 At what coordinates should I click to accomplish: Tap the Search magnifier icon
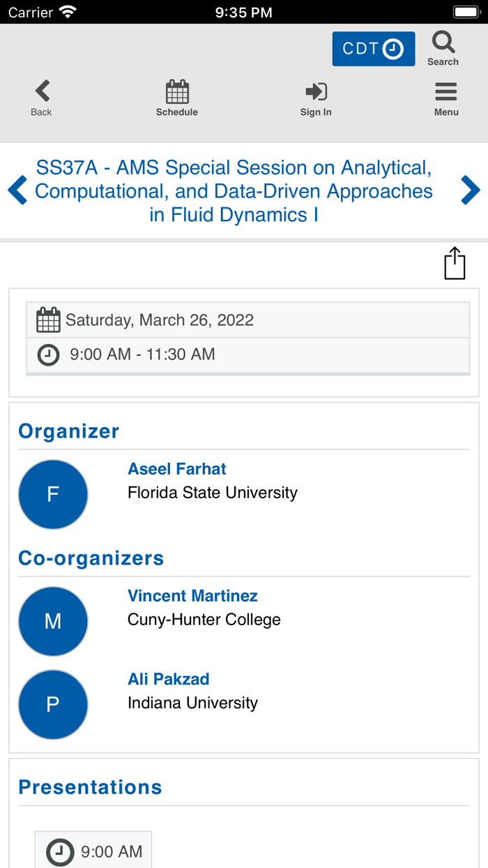(443, 43)
